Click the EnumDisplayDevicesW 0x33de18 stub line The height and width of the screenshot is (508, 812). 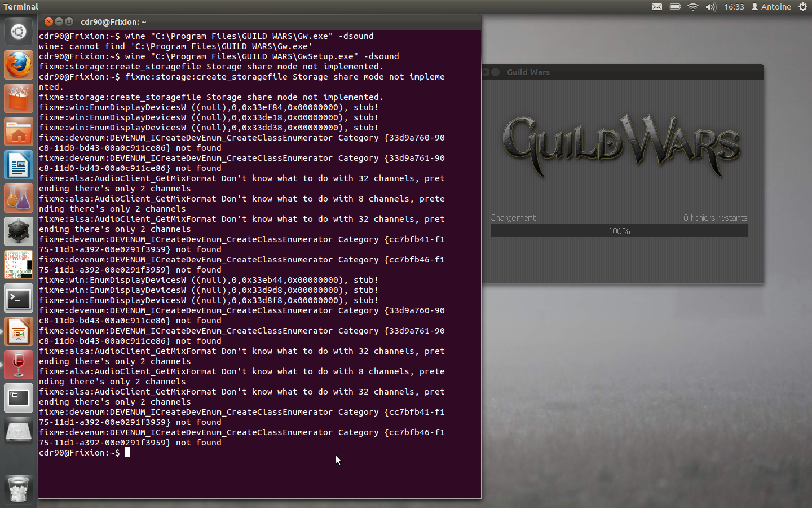coord(209,117)
